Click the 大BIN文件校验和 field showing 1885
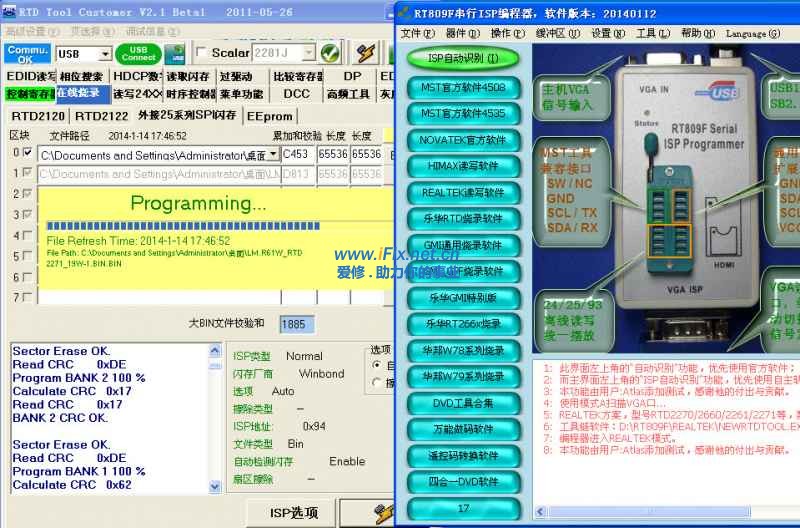 (x=296, y=324)
